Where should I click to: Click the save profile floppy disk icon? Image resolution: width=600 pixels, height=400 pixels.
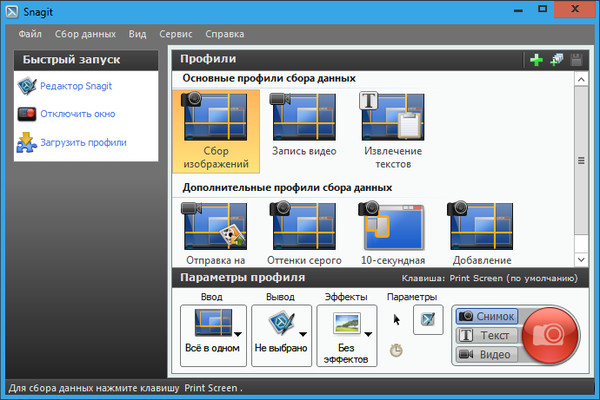[576, 60]
